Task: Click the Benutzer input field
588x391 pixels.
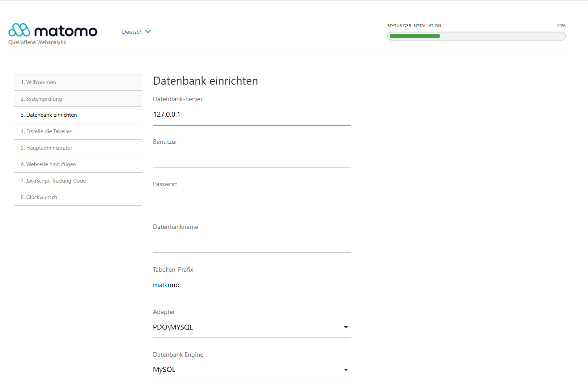Action: pyautogui.click(x=252, y=158)
